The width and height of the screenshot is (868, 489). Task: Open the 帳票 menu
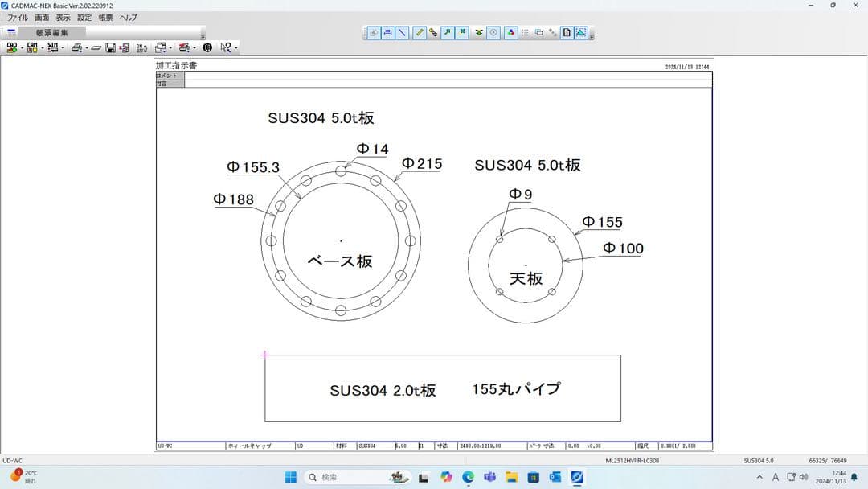pos(105,18)
